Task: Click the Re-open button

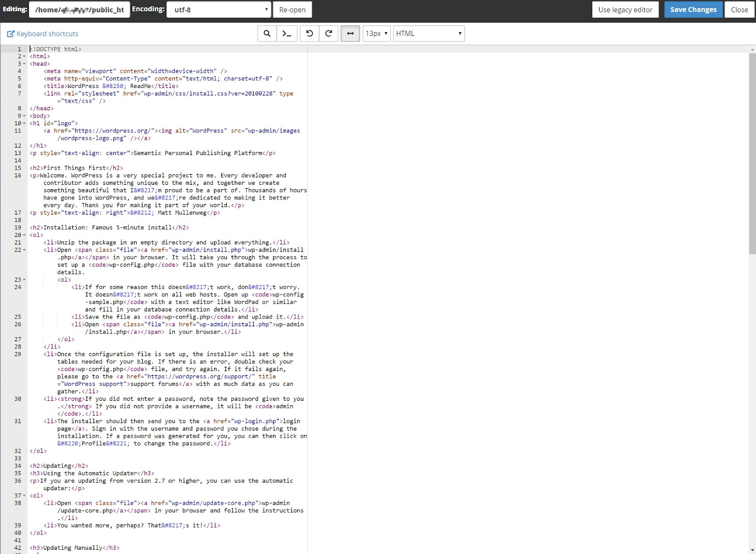Action: (292, 10)
